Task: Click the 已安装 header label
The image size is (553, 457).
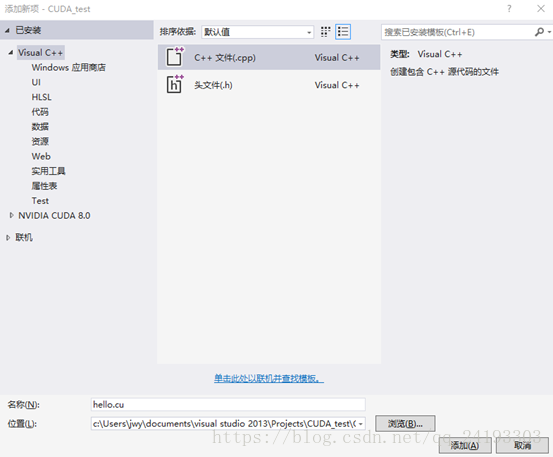Action: point(28,30)
